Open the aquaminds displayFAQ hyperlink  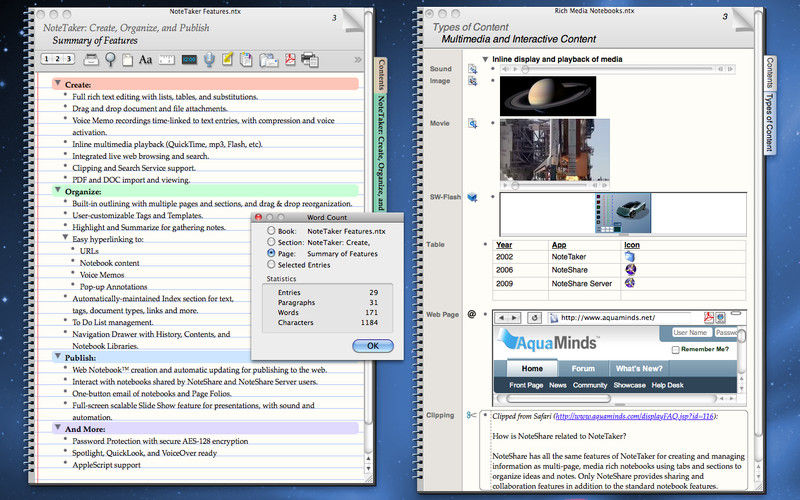coord(635,416)
